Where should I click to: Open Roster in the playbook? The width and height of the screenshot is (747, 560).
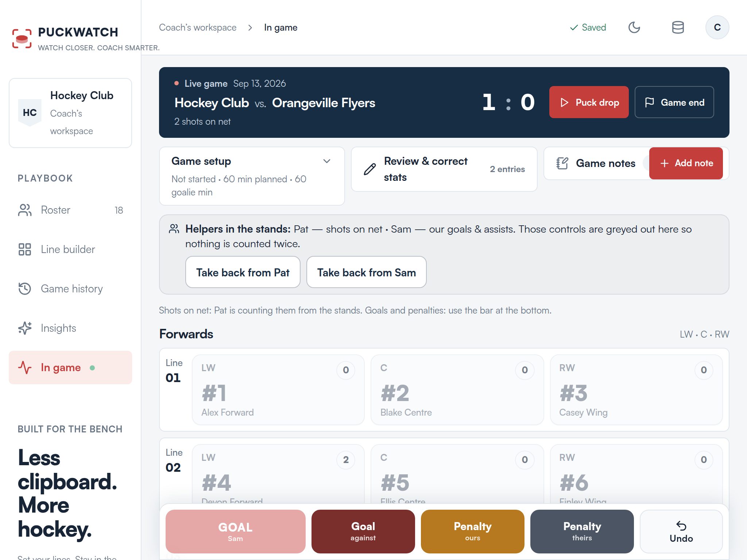click(x=70, y=210)
